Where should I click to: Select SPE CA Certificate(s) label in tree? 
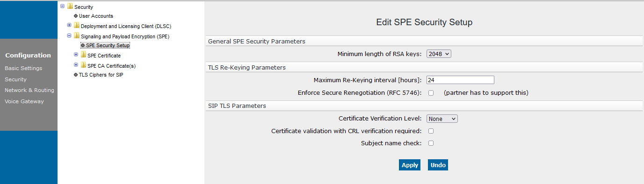[x=111, y=66]
